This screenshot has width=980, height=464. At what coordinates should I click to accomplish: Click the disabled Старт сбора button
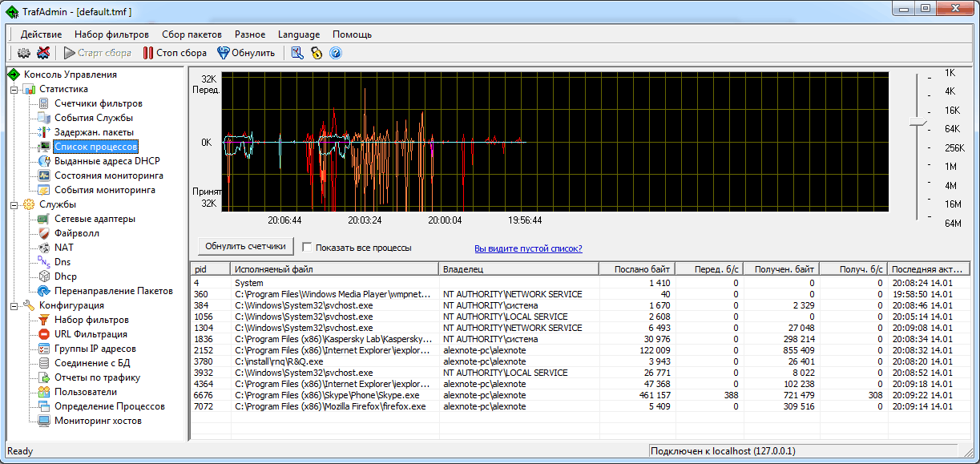pyautogui.click(x=98, y=53)
